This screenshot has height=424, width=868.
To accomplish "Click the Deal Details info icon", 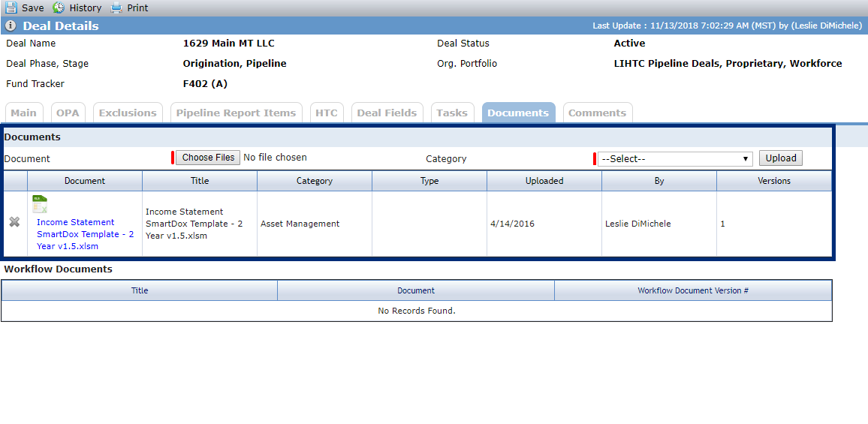I will pos(11,26).
